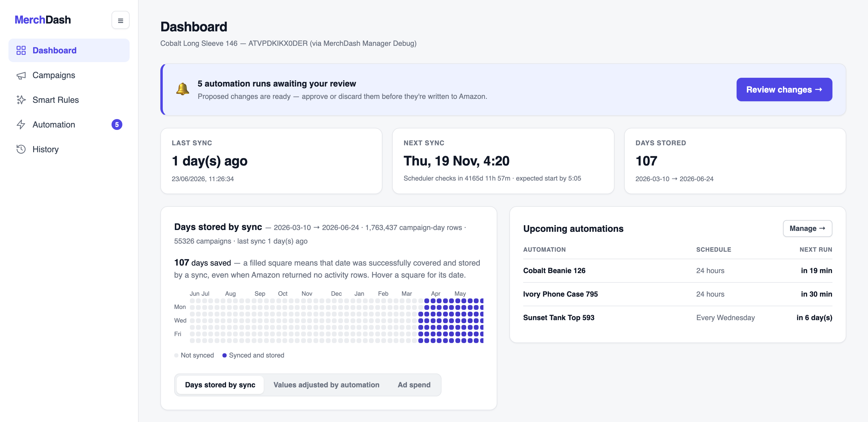Click the 'Synced and stored' legend dot
The height and width of the screenshot is (422, 868).
225,355
